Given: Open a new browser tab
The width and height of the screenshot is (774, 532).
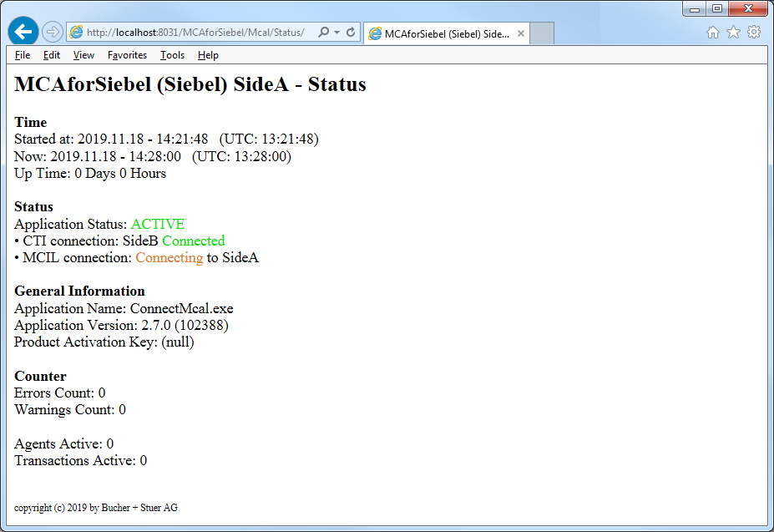Looking at the screenshot, I should [x=544, y=33].
